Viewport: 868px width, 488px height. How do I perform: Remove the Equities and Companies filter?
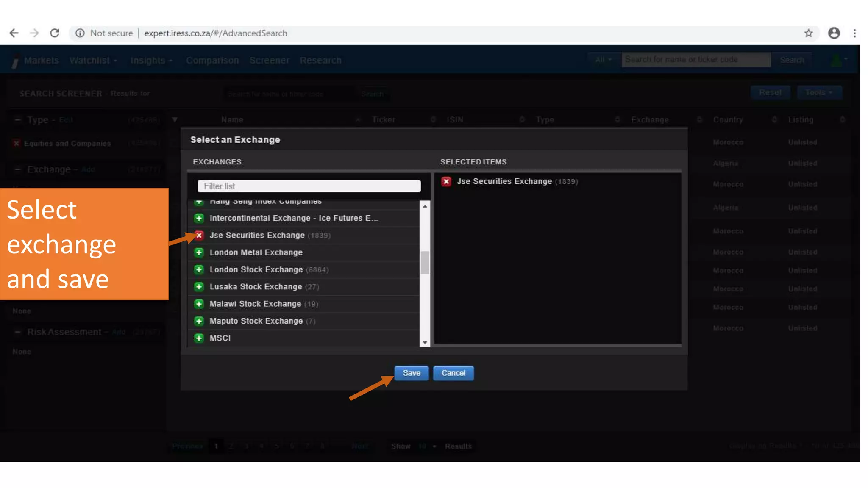pyautogui.click(x=17, y=143)
